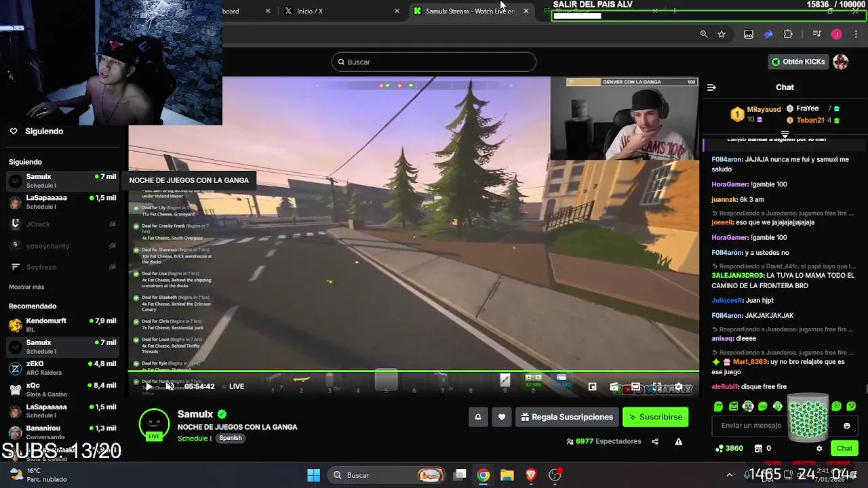Open chat settings gear icon
The height and width of the screenshot is (488, 868).
point(819,449)
